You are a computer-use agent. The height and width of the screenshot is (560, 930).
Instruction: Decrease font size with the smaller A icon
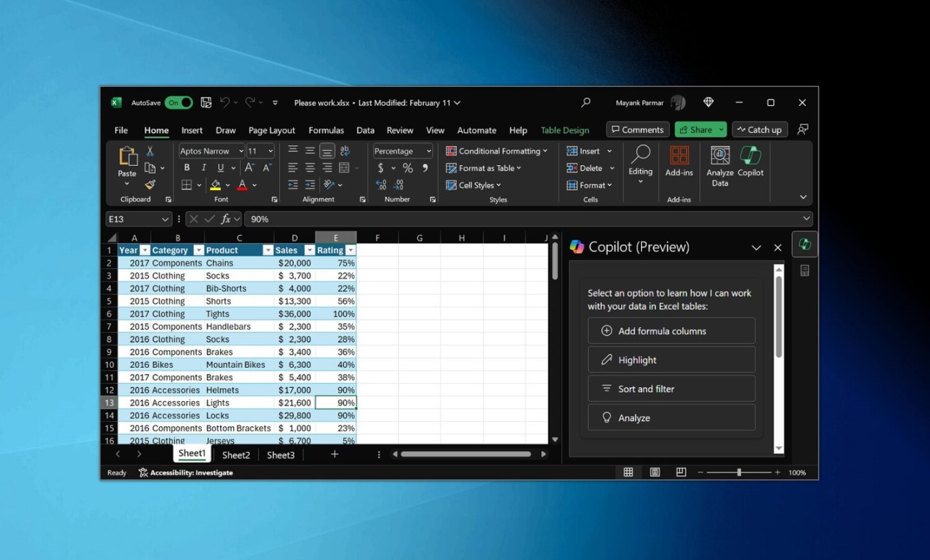(x=267, y=168)
